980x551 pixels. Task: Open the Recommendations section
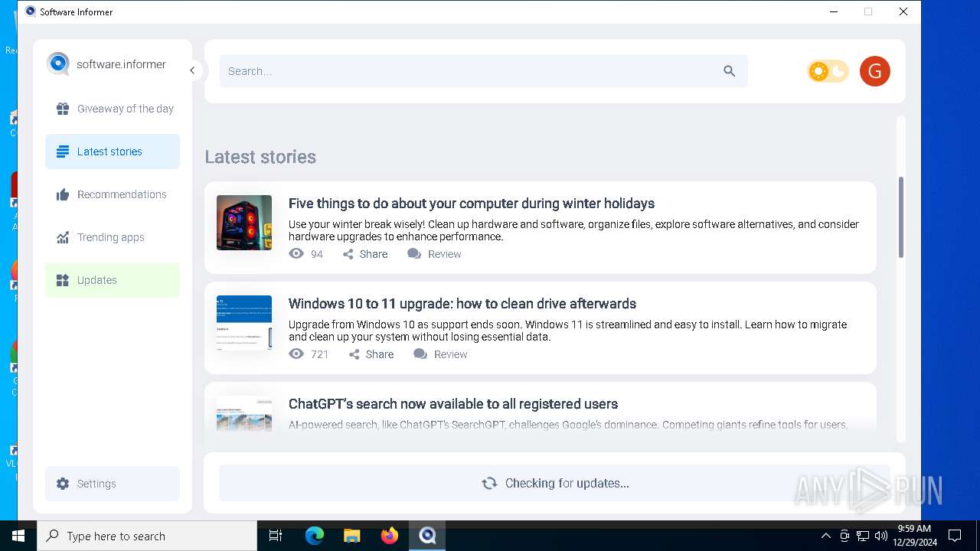(x=113, y=194)
